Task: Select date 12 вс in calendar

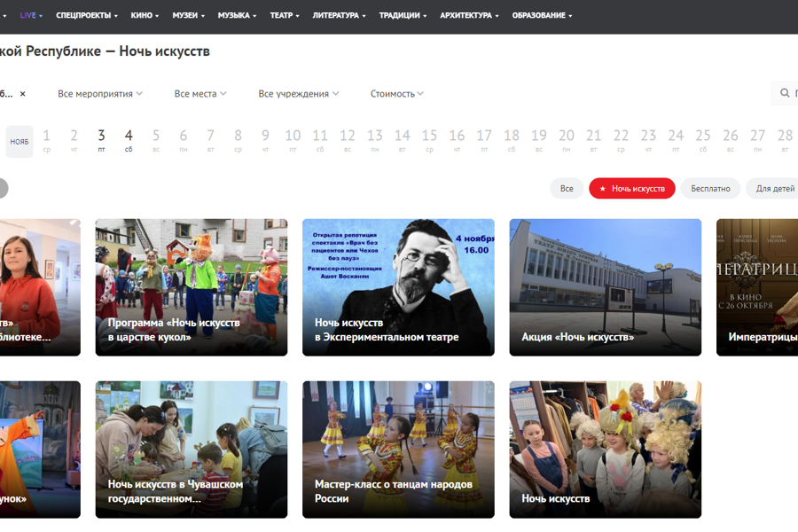Action: click(348, 140)
